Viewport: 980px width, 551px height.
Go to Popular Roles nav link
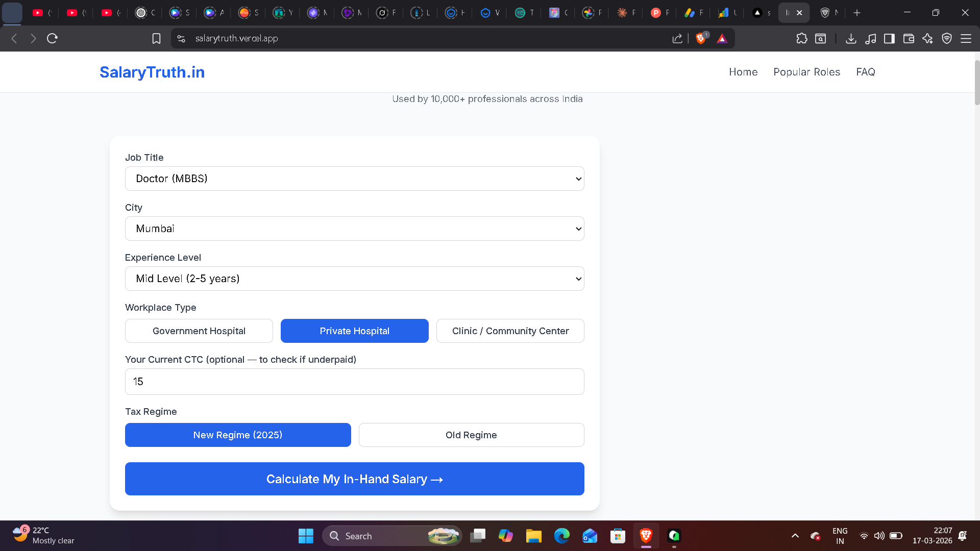[806, 72]
